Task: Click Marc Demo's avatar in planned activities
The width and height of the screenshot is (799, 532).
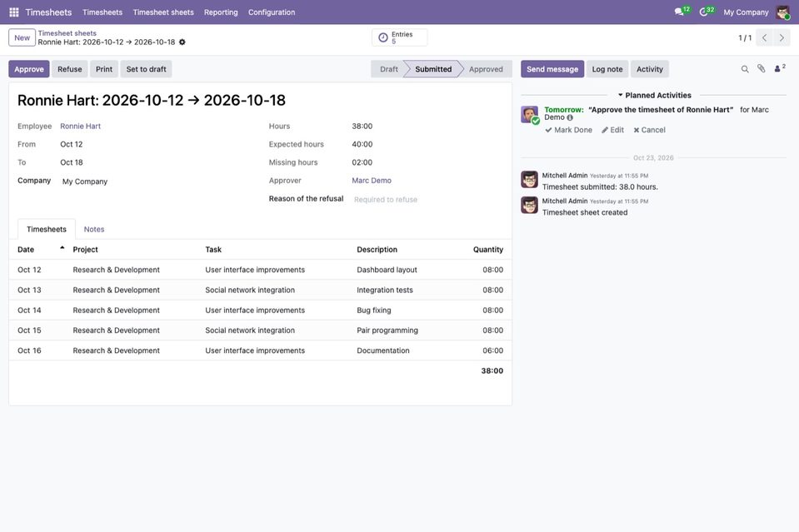Action: 529,114
